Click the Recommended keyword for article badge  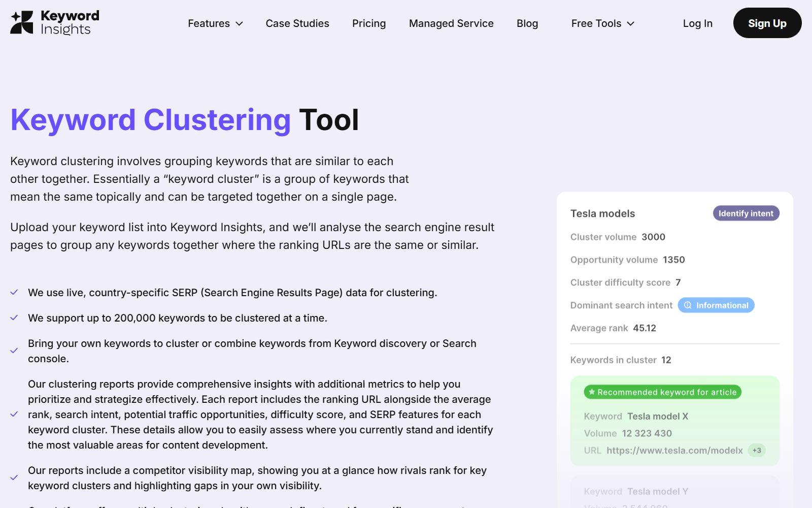coord(663,392)
